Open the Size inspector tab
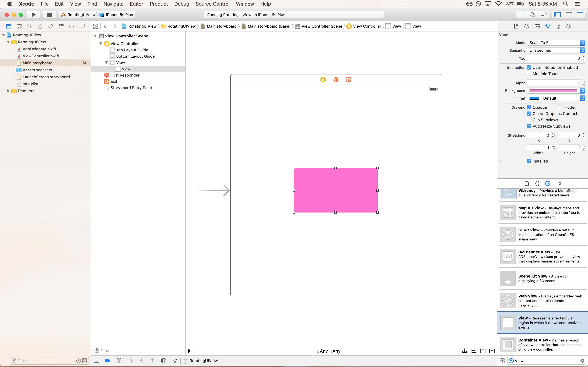Viewport: 588px width, 367px height. (558, 26)
